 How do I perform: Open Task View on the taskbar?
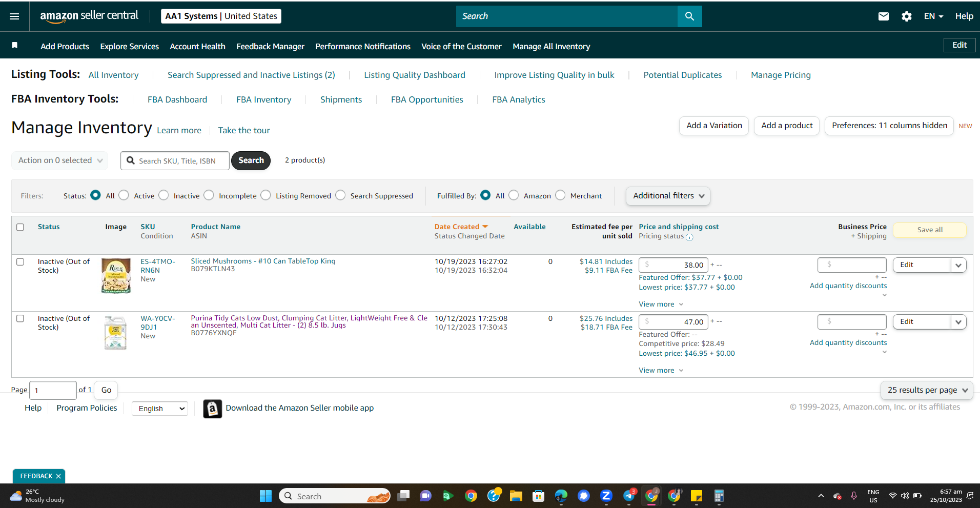(404, 496)
